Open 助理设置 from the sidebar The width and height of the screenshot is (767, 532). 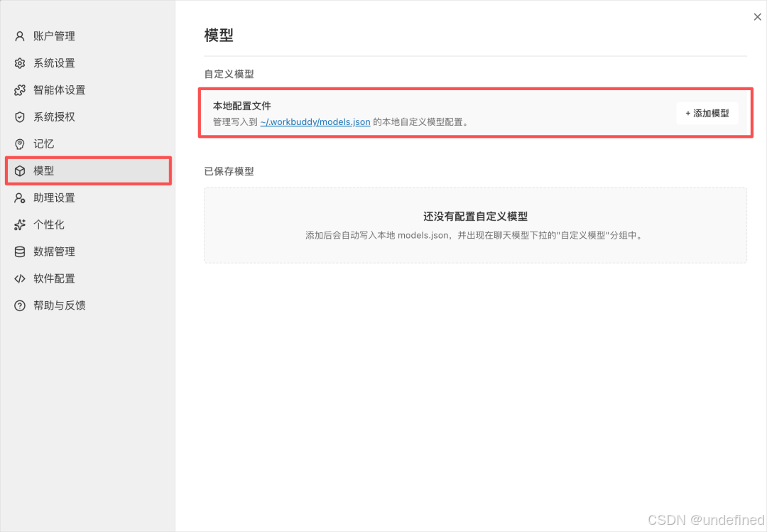(x=88, y=197)
